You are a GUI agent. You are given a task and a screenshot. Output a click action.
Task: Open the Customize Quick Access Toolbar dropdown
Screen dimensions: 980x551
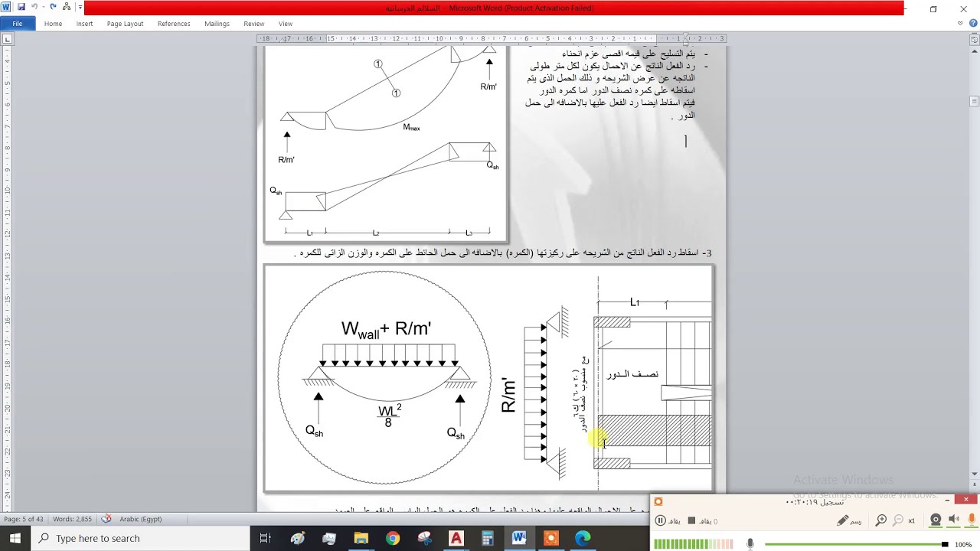coord(80,8)
